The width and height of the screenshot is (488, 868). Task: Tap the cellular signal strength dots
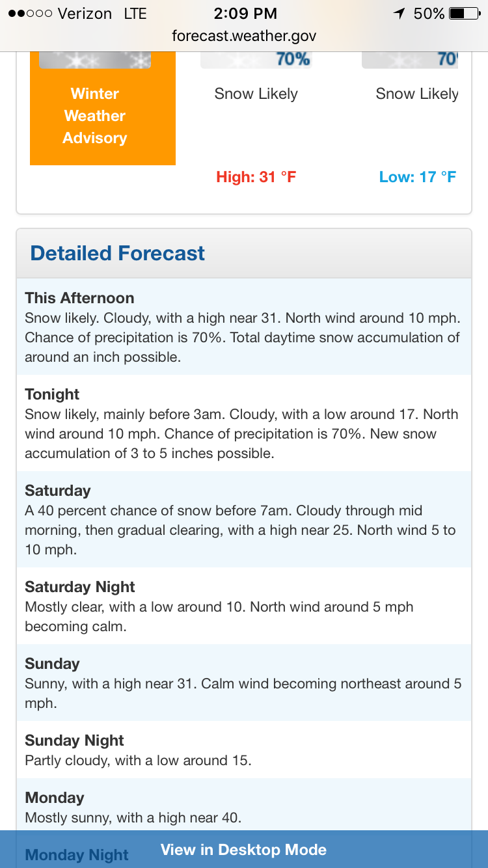pos(30,14)
